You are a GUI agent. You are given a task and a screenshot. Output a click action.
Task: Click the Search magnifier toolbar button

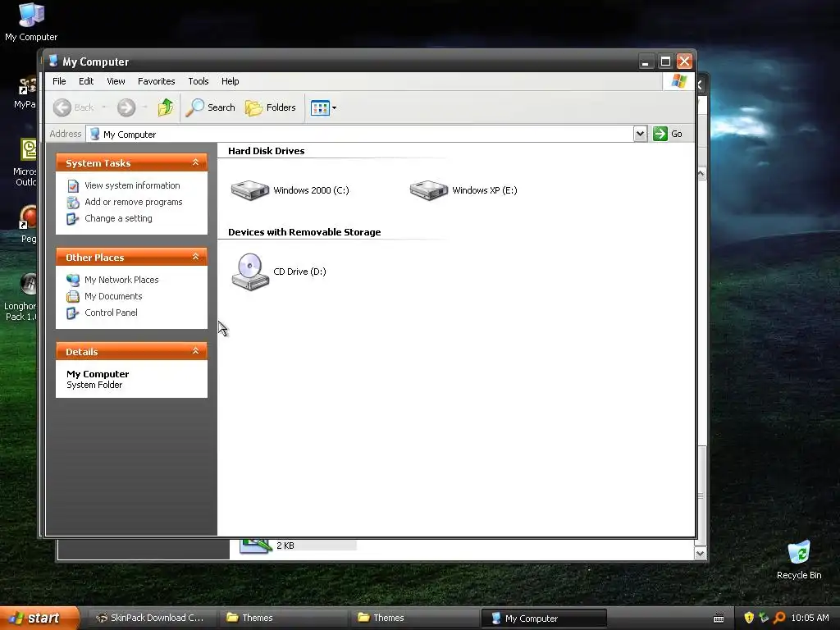click(x=211, y=107)
